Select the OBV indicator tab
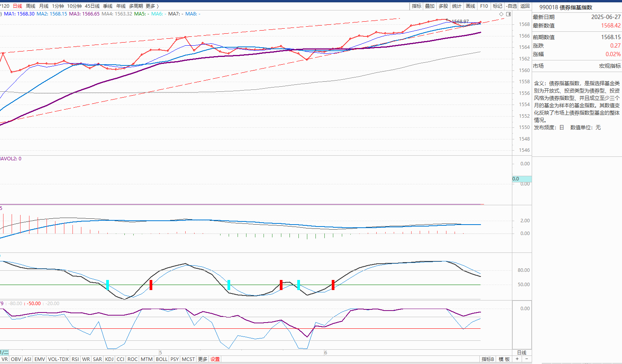Image resolution: width=622 pixels, height=364 pixels. tap(16, 359)
